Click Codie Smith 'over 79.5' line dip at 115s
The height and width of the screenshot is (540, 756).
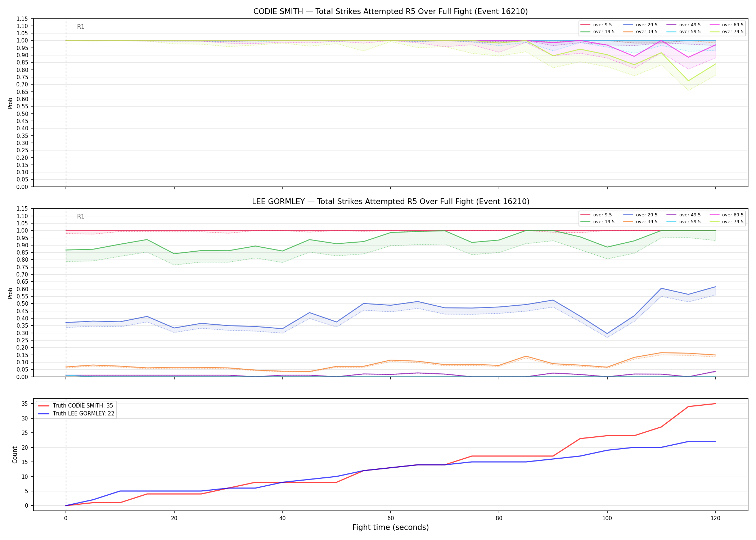(688, 81)
